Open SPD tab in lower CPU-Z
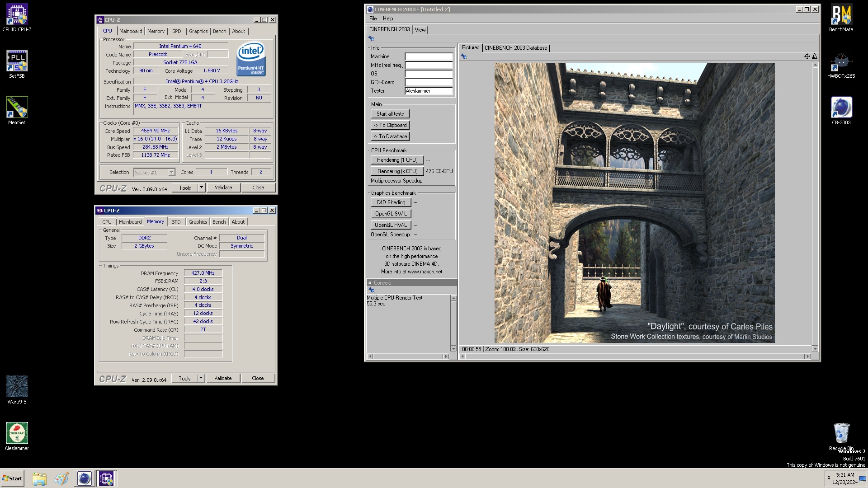 click(x=176, y=222)
